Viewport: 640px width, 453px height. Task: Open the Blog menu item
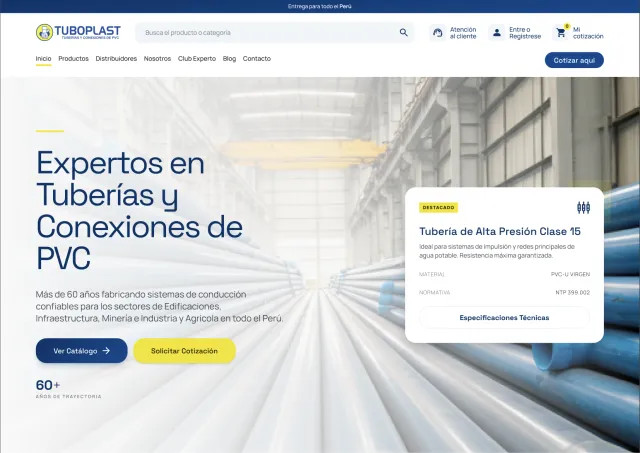pos(229,58)
